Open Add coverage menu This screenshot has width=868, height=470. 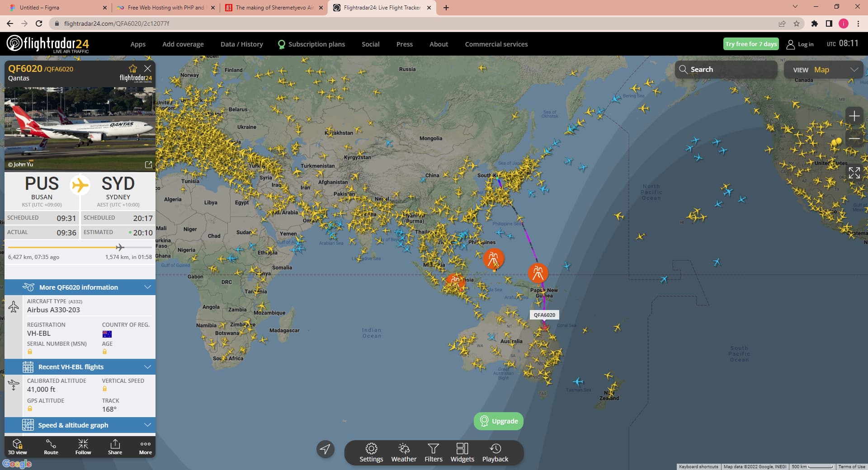coord(183,44)
